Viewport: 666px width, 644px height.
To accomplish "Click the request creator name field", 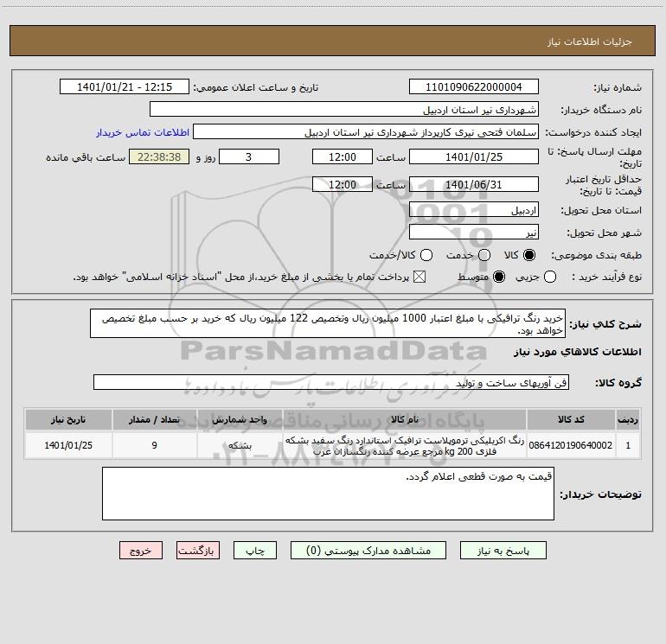I will click(x=366, y=132).
